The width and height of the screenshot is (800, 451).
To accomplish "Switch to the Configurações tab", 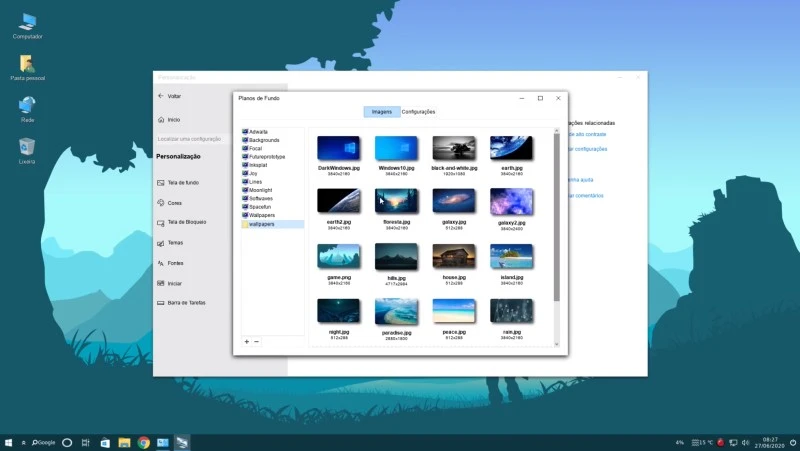I will pyautogui.click(x=418, y=112).
